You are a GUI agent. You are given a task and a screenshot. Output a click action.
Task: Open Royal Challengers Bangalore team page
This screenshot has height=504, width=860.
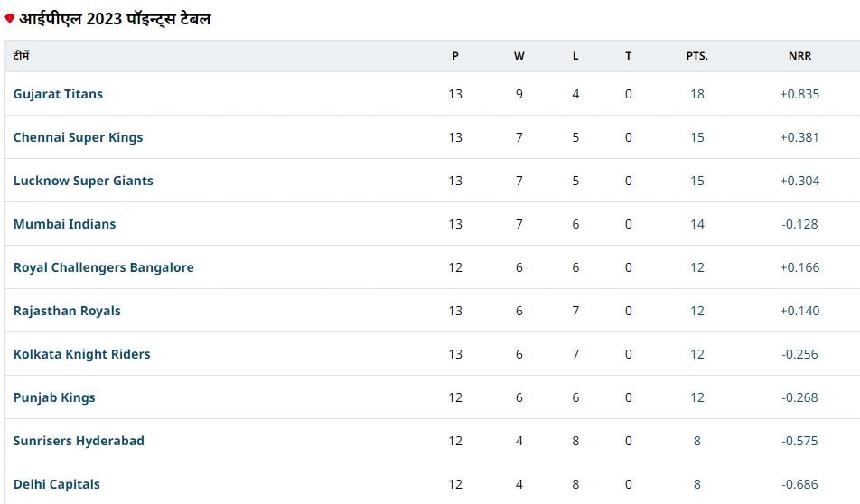pyautogui.click(x=103, y=267)
